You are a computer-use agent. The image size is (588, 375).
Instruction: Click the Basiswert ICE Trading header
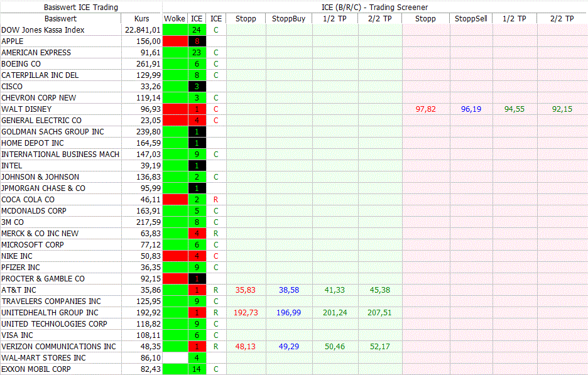81,7
